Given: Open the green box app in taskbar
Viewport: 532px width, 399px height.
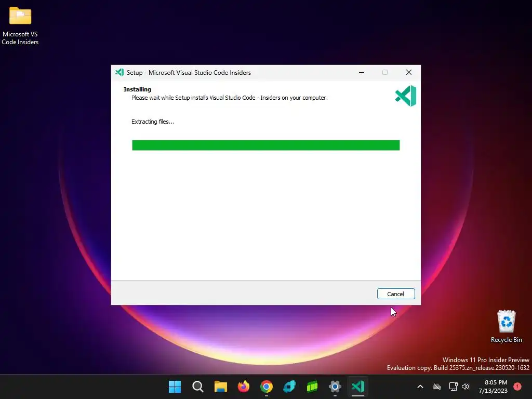Looking at the screenshot, I should 312,387.
